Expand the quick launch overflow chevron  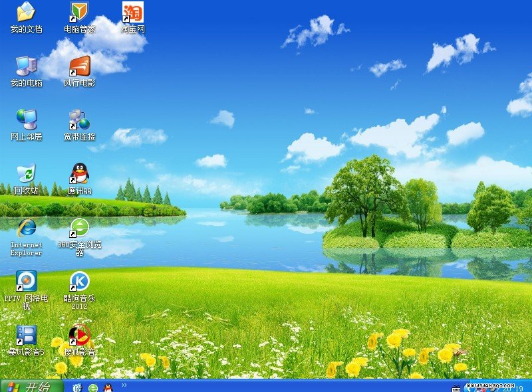(124, 385)
